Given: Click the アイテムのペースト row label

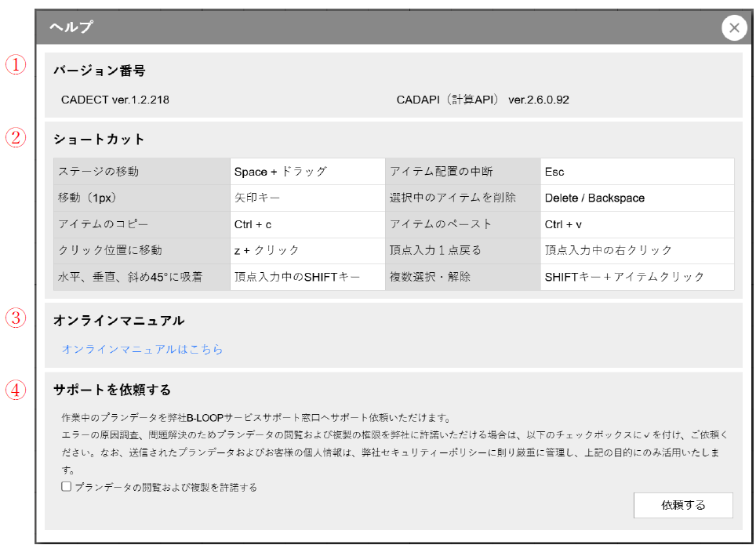Looking at the screenshot, I should coord(441,224).
